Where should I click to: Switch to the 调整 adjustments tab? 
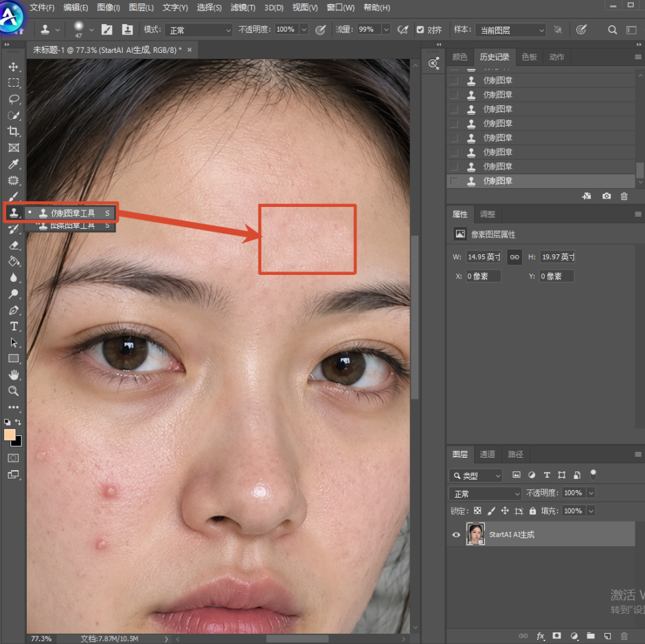point(488,214)
